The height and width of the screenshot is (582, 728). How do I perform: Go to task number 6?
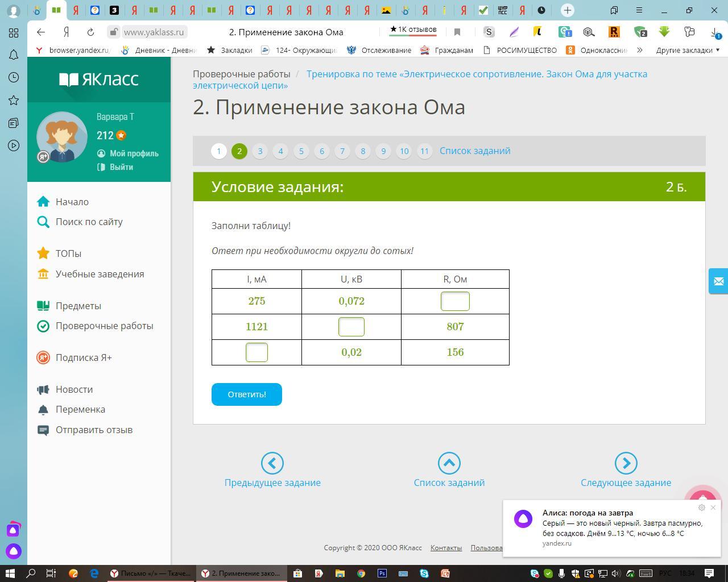coord(322,151)
